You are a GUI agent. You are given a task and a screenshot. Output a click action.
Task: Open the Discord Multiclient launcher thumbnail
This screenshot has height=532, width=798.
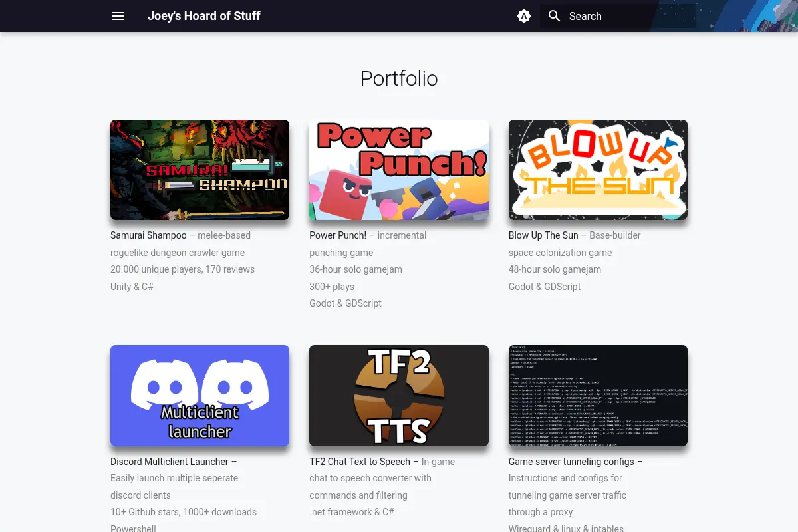click(x=199, y=396)
